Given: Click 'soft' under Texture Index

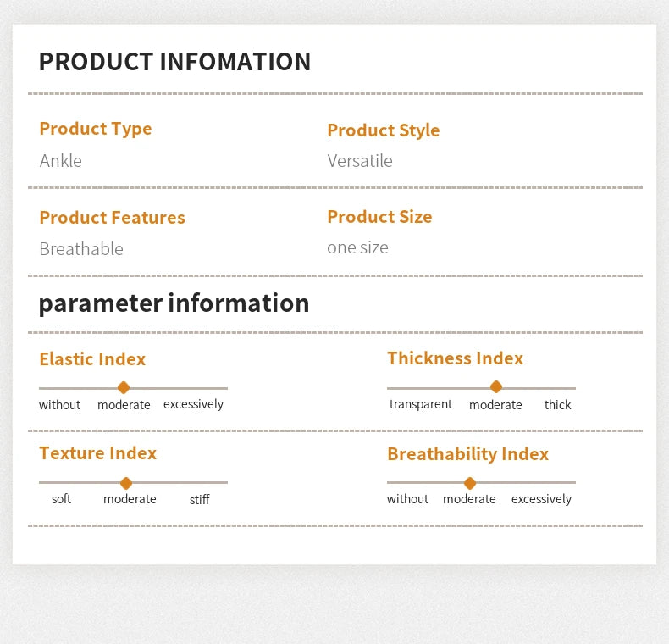Looking at the screenshot, I should tap(61, 499).
